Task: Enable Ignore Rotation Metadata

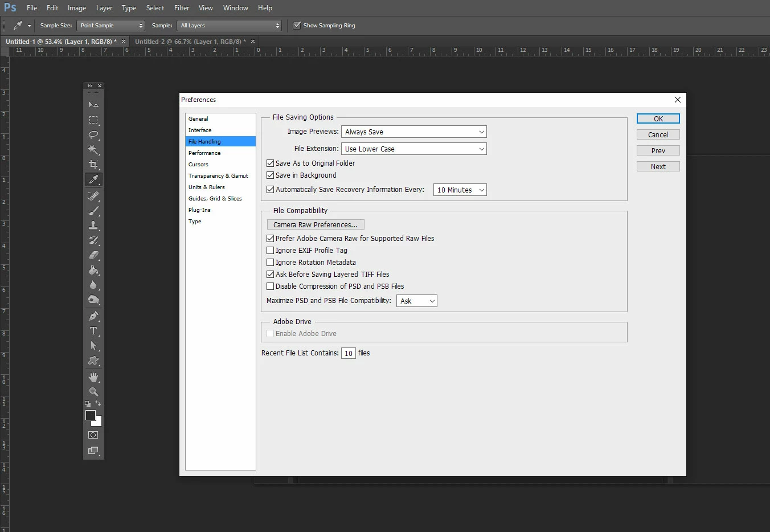Action: [x=271, y=263]
